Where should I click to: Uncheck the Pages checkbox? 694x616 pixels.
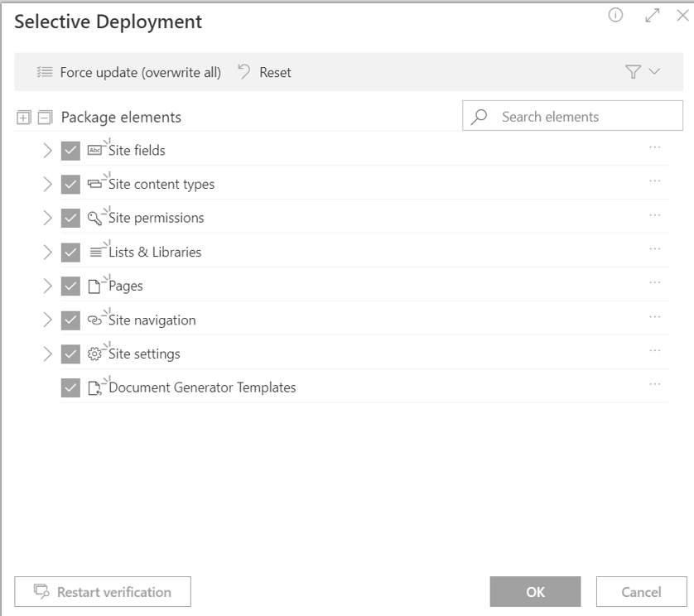click(70, 286)
